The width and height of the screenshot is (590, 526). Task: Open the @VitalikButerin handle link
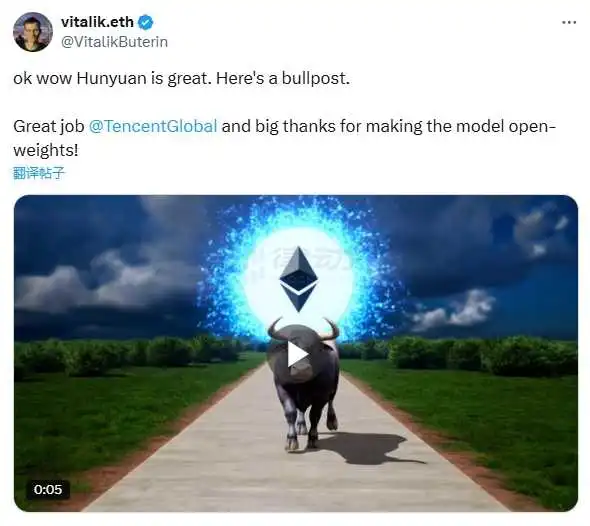(114, 42)
